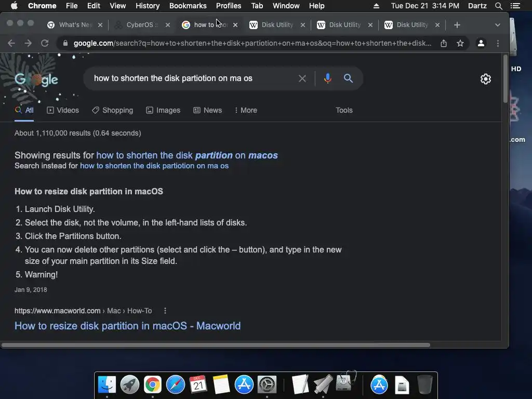This screenshot has height=399, width=532.
Task: Open System Preferences from the Dock
Action: [267, 385]
